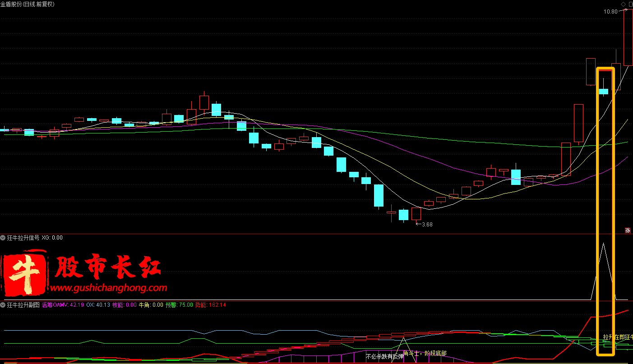
Task: Collapse the 狂牛拉升副图 indicator panel arrow
Action: (3, 305)
